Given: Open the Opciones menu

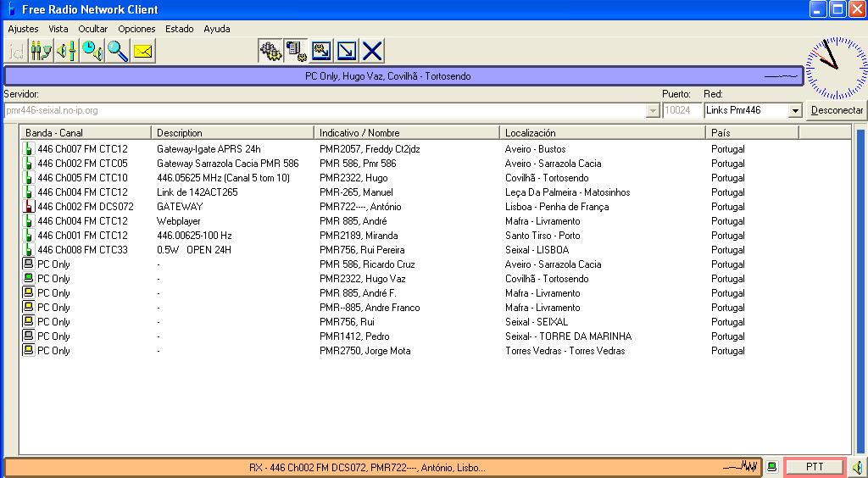Looking at the screenshot, I should [136, 29].
